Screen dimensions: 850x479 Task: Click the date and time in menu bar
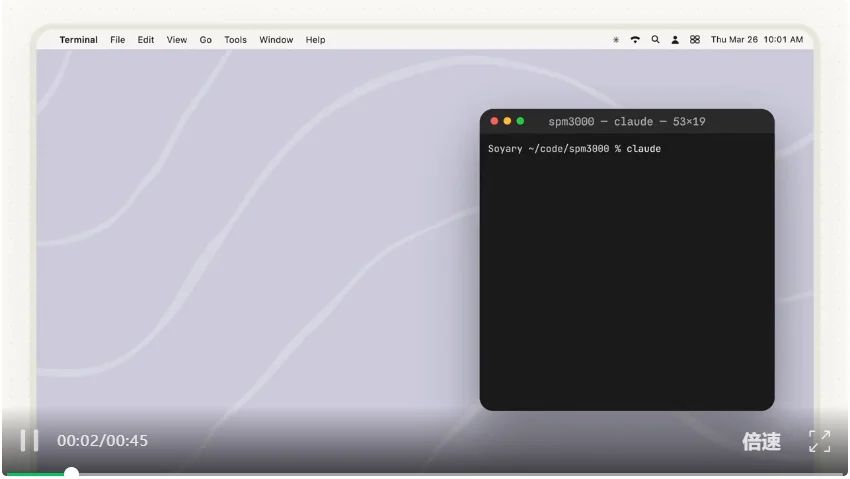(x=756, y=40)
